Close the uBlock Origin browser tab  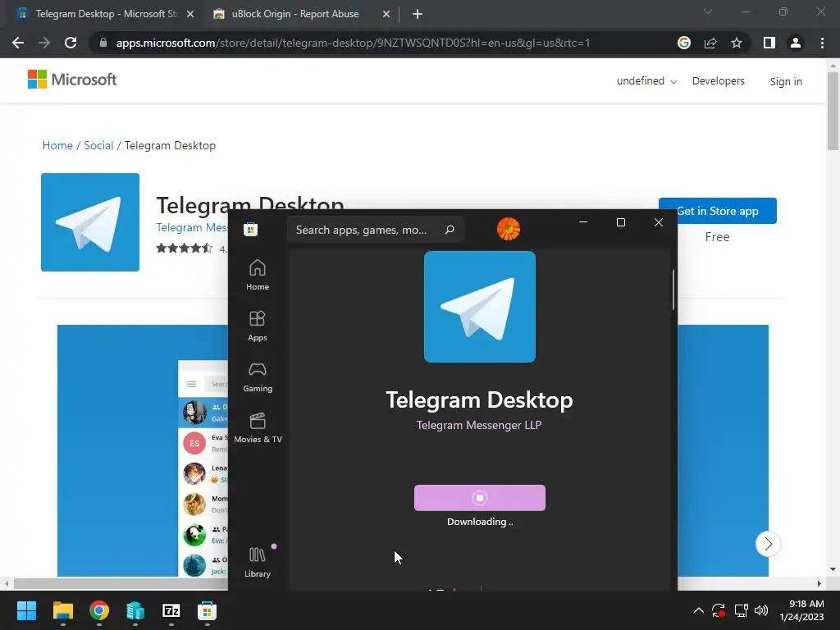(x=386, y=14)
